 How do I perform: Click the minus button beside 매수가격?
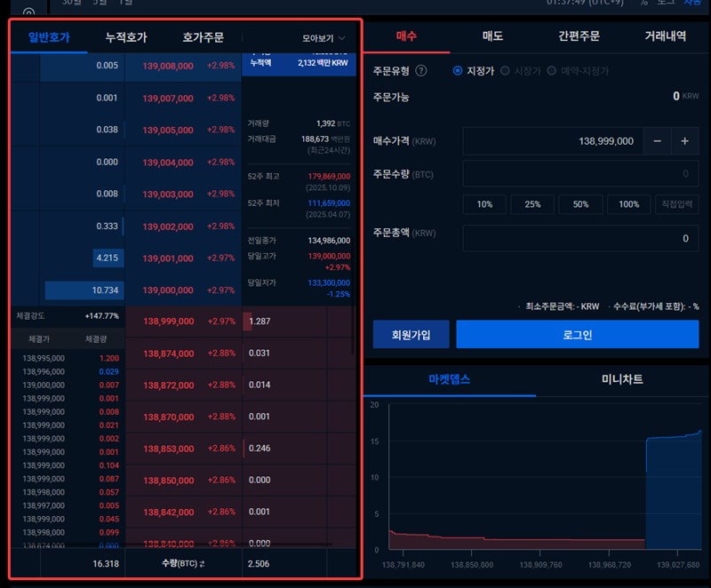pos(657,141)
